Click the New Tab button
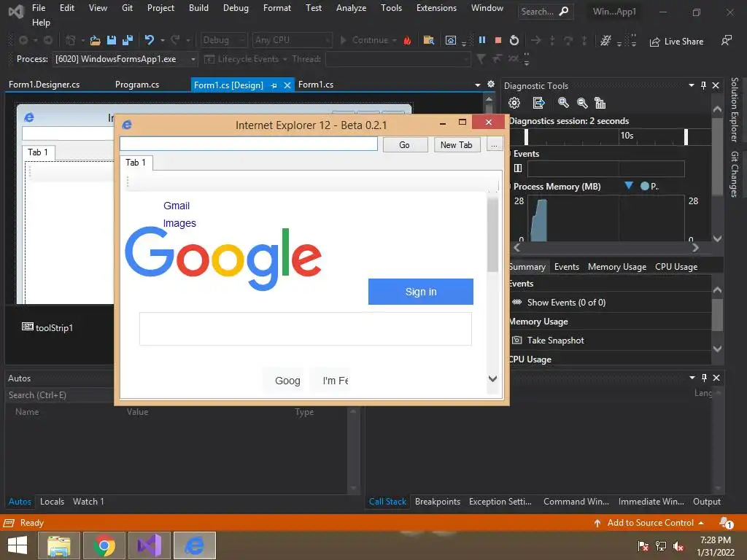This screenshot has width=747, height=560. (x=456, y=145)
